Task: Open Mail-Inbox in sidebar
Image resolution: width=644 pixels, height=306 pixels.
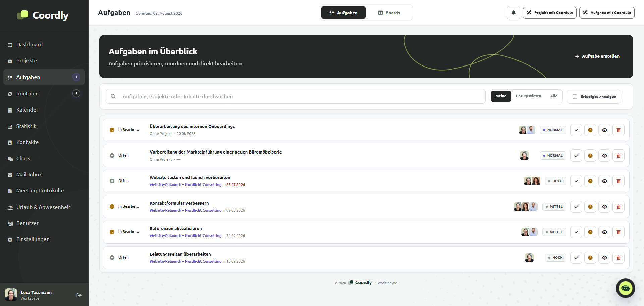Action: 44,175
